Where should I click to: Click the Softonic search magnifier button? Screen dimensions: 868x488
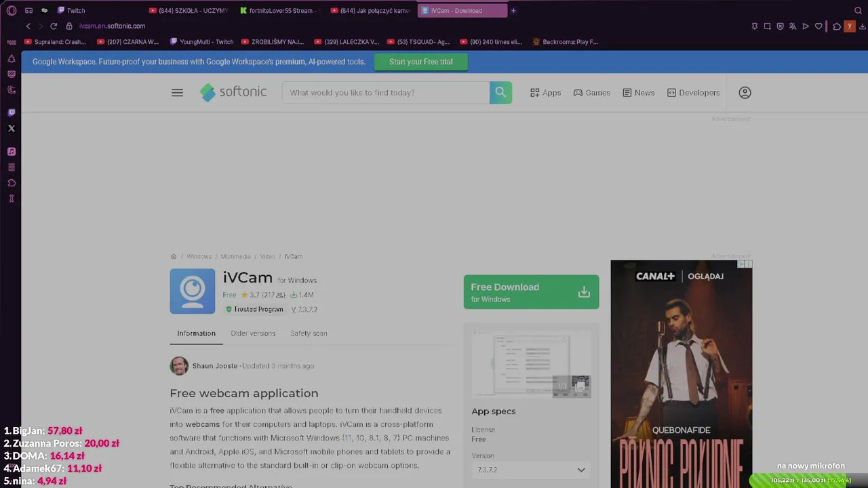500,93
